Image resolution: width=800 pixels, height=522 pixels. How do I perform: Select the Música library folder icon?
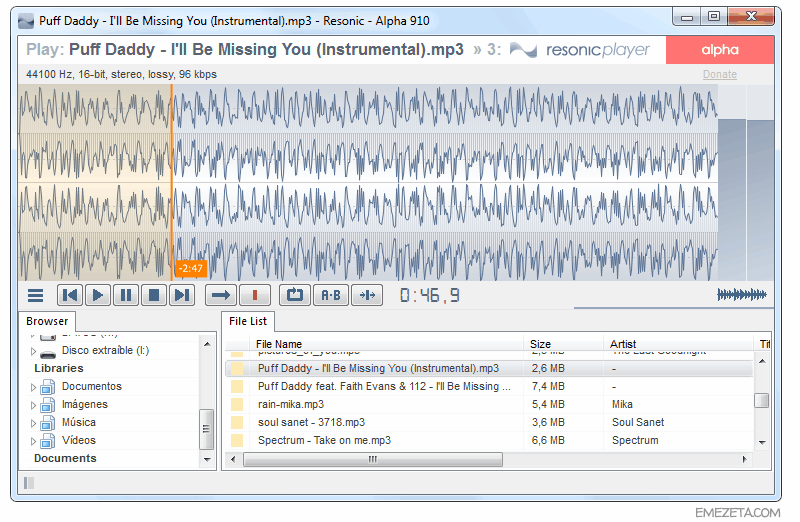pyautogui.click(x=47, y=423)
